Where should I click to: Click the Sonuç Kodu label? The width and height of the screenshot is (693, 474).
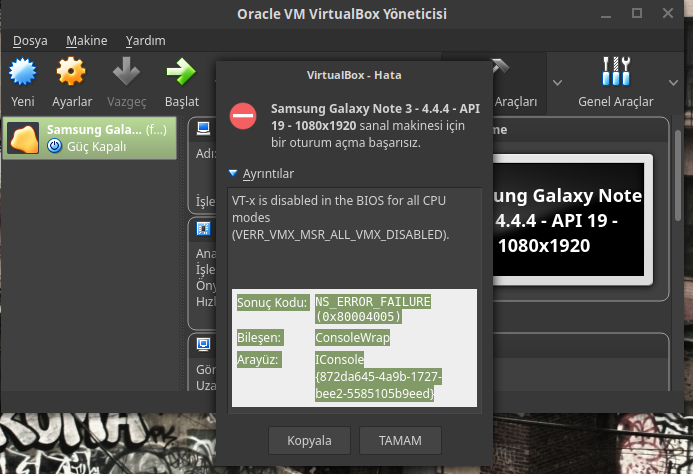coord(272,302)
